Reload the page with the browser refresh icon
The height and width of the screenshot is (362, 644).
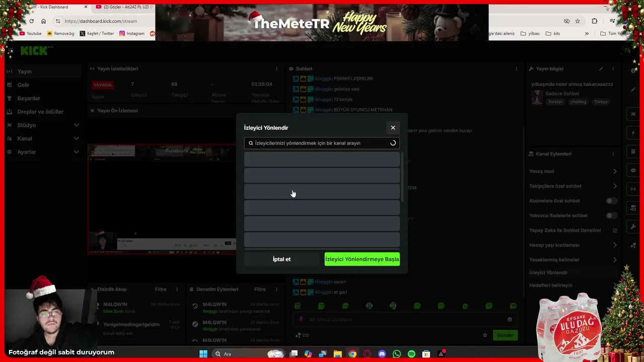pyautogui.click(x=31, y=21)
